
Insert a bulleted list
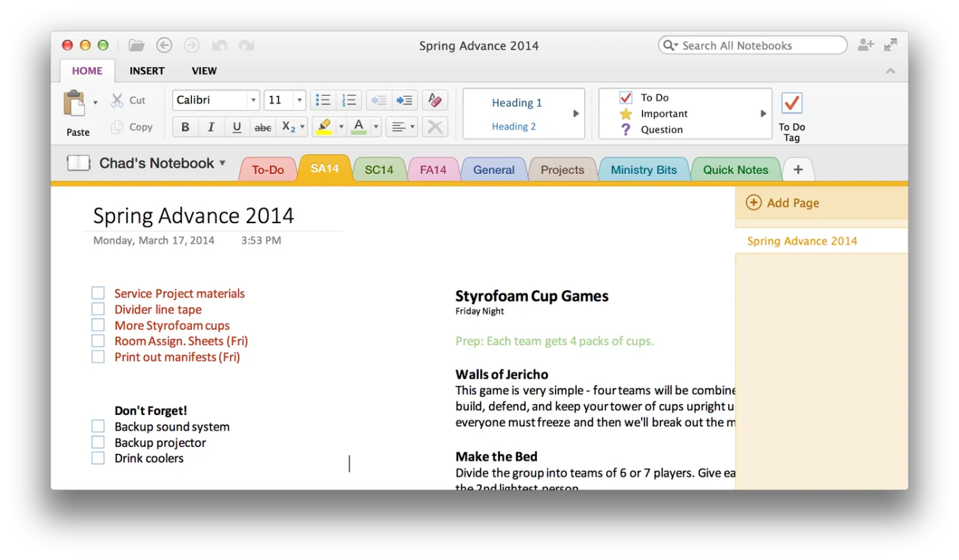(323, 100)
